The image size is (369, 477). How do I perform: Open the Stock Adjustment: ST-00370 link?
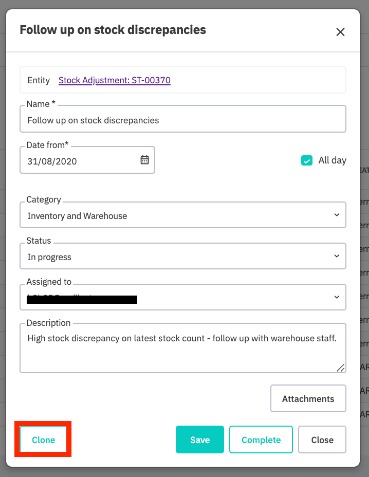114,80
